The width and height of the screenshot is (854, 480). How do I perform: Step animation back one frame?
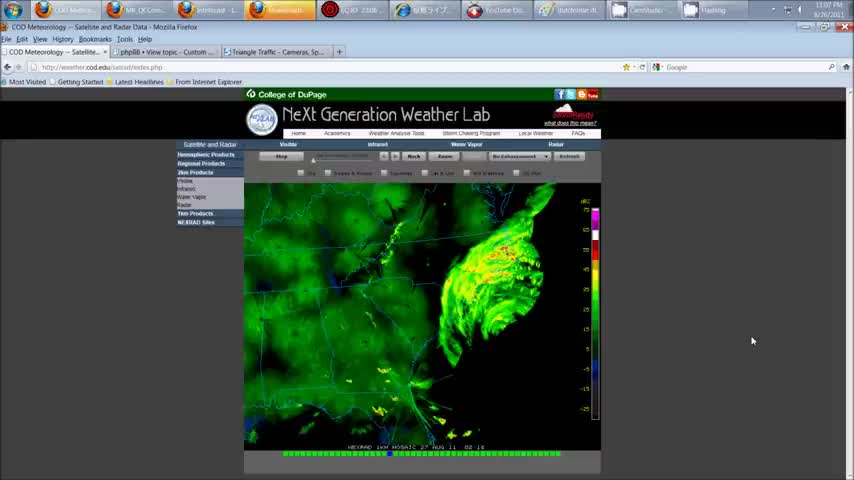tap(384, 156)
